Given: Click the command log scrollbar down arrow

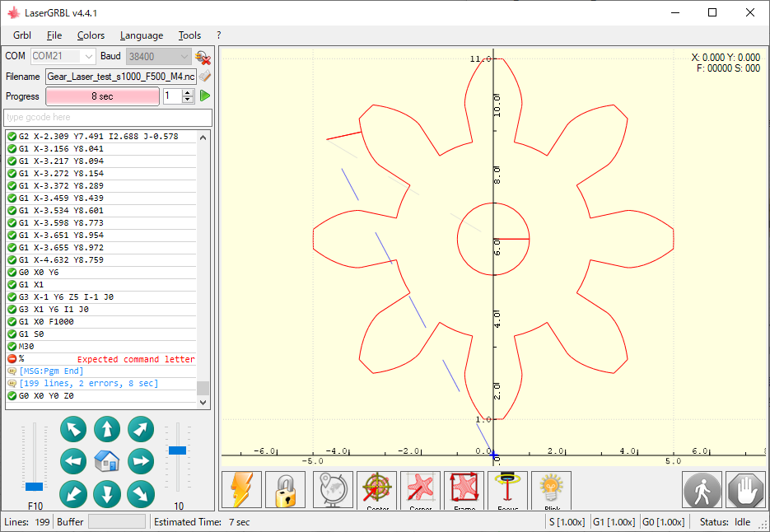Looking at the screenshot, I should pyautogui.click(x=203, y=403).
